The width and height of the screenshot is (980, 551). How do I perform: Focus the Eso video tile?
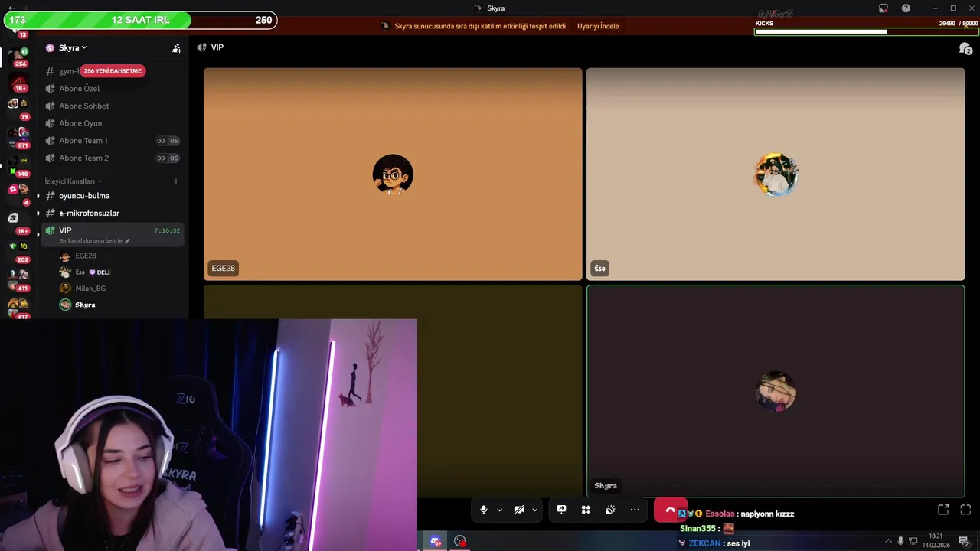(776, 174)
